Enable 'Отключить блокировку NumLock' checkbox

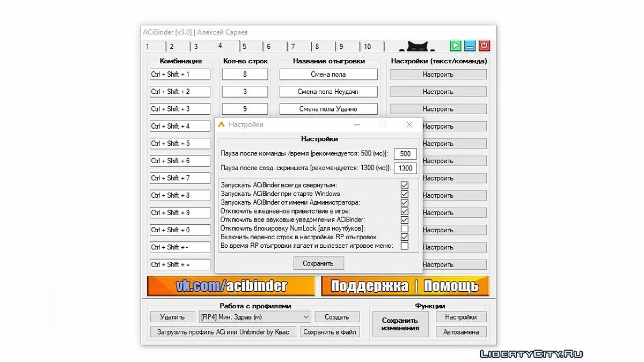(405, 228)
